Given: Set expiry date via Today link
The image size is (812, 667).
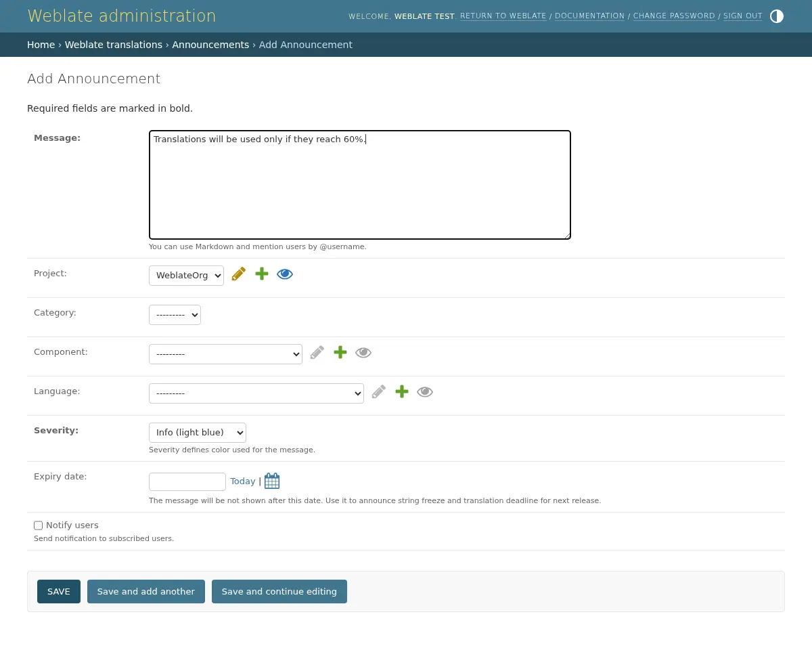Looking at the screenshot, I should 242,481.
